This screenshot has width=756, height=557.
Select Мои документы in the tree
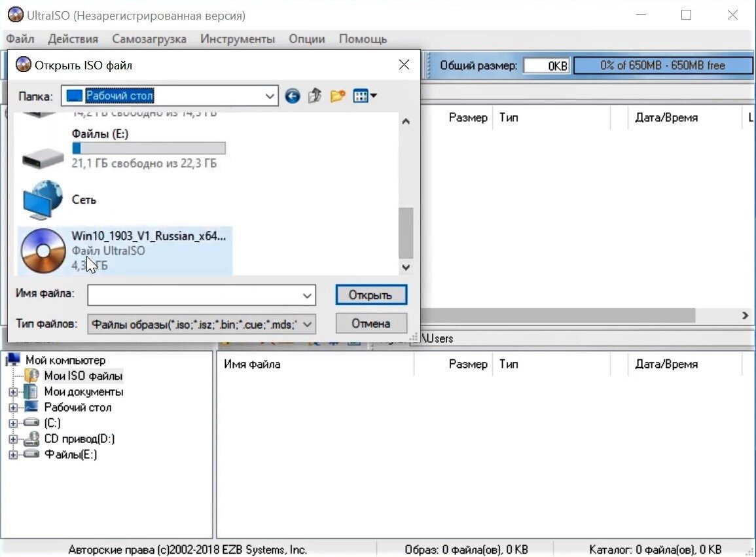(x=83, y=391)
